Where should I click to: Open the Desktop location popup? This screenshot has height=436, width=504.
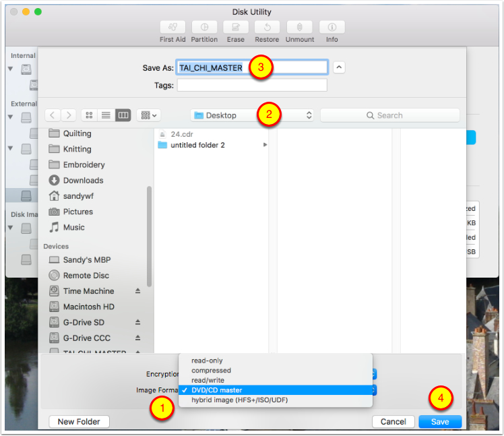coord(252,115)
